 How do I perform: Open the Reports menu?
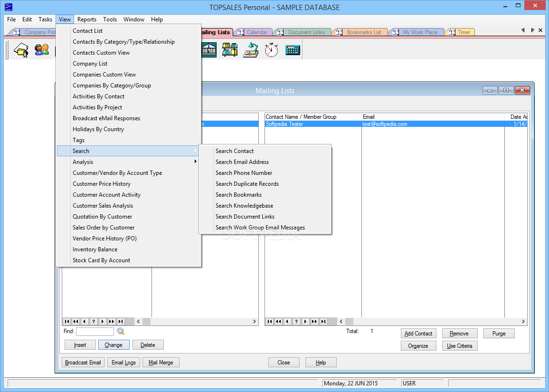pyautogui.click(x=87, y=19)
